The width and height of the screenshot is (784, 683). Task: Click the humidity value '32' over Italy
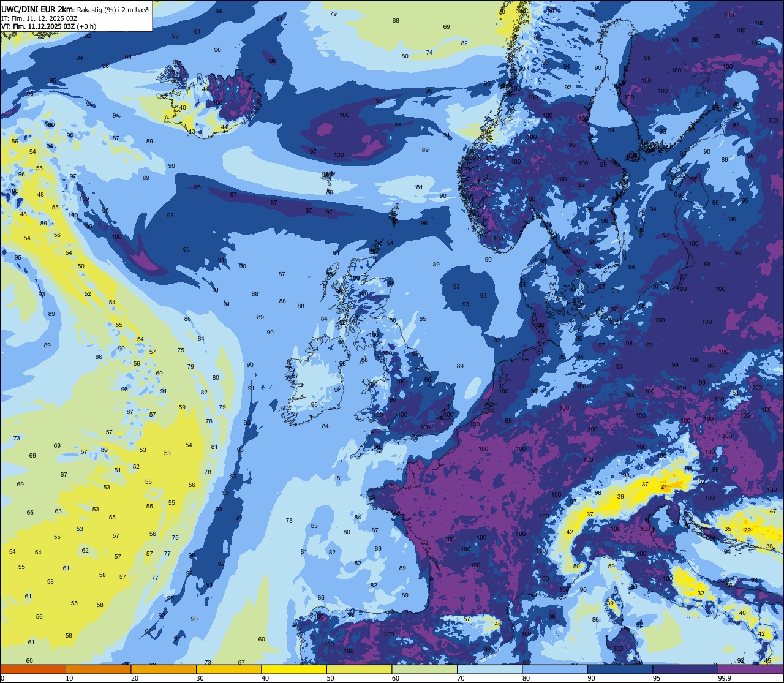click(x=701, y=594)
